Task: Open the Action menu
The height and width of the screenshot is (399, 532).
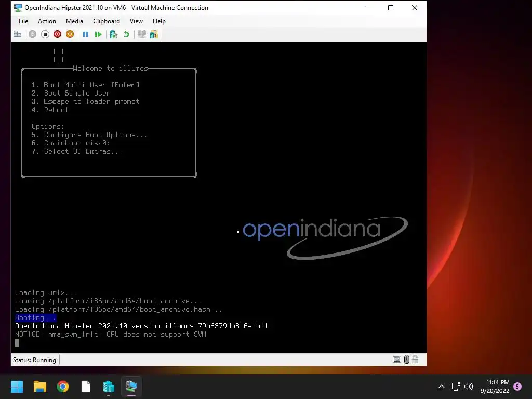Action: pos(47,21)
